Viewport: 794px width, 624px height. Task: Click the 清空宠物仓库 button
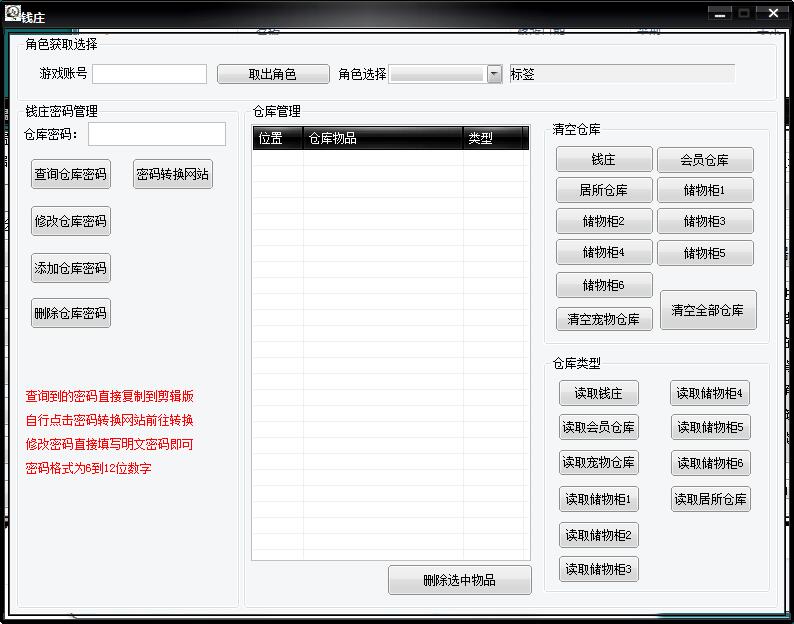(603, 319)
